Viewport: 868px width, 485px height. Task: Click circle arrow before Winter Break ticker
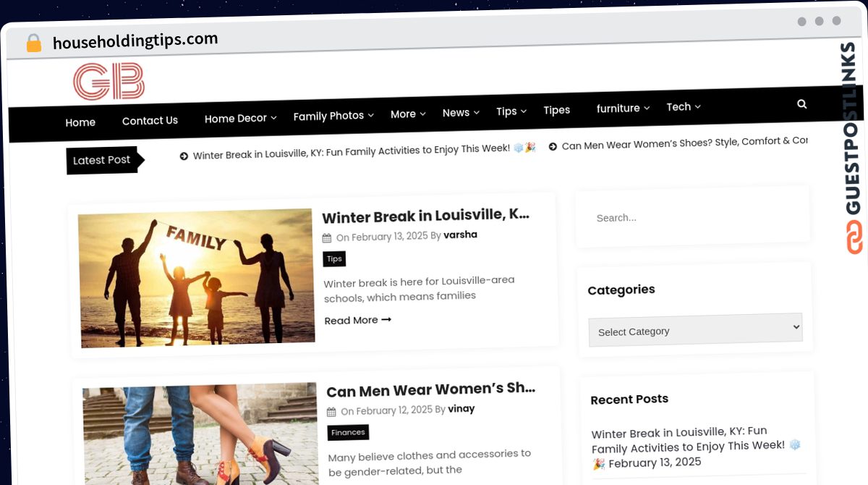click(x=184, y=156)
